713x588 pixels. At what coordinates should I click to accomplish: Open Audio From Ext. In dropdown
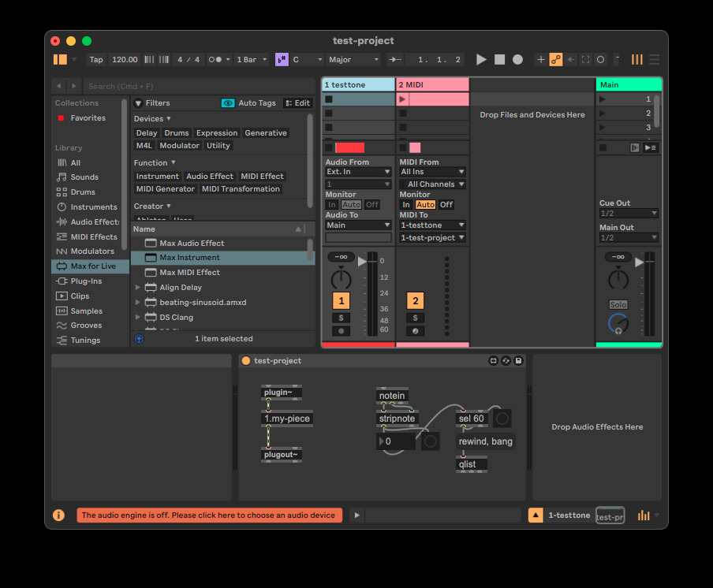[x=358, y=172]
